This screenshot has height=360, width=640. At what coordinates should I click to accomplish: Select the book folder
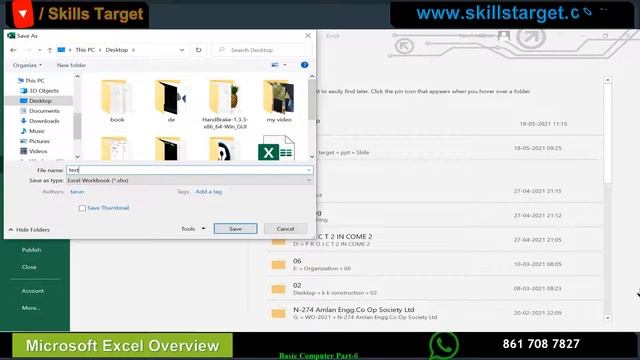coord(117,101)
